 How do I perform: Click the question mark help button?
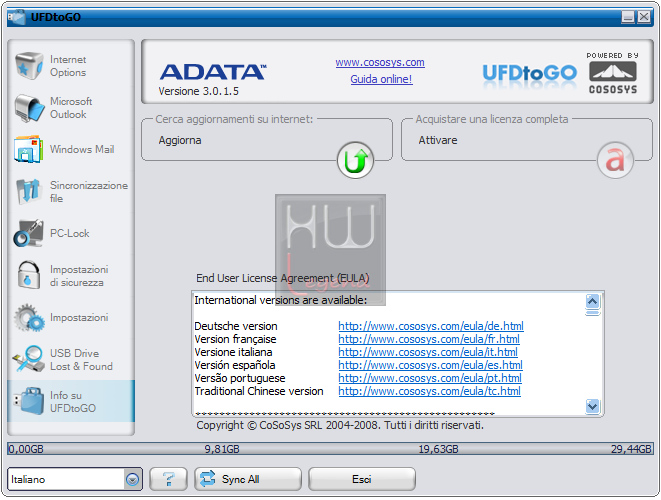[x=169, y=479]
